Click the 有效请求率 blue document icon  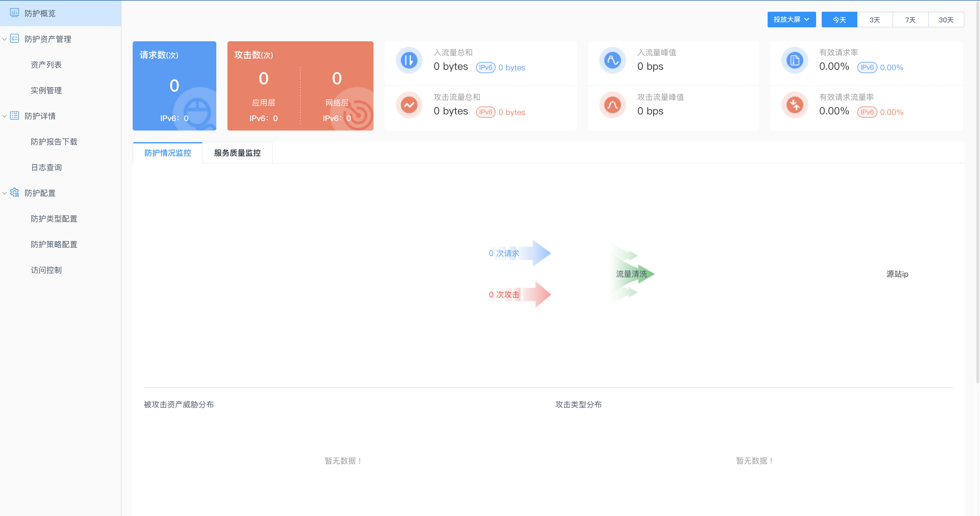795,60
